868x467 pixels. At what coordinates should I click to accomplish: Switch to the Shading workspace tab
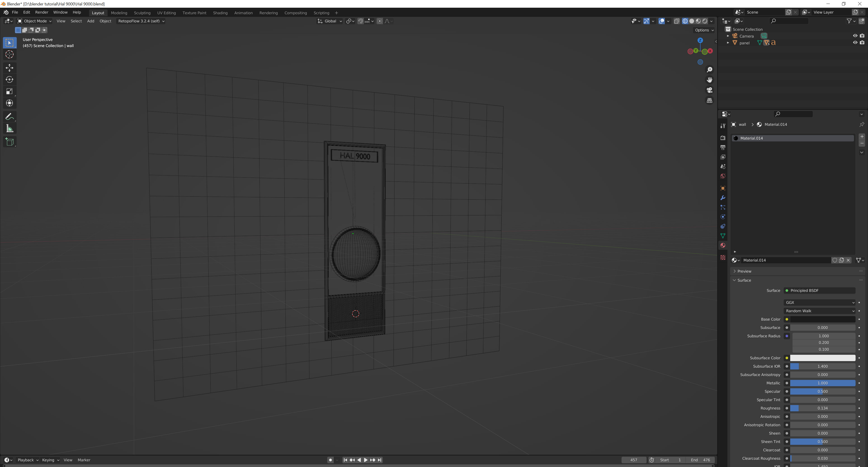220,13
